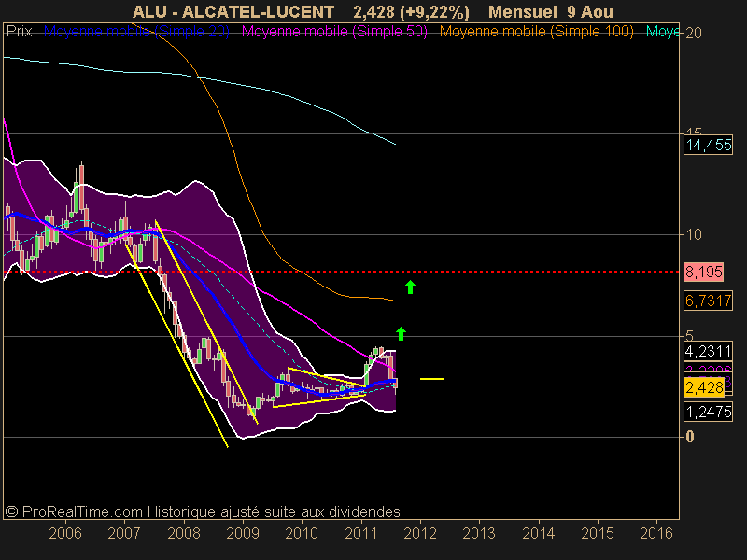This screenshot has height=560, width=747.
Task: Click the 'ALU - ALCATEL-LUCENT' chart title
Action: [x=233, y=11]
